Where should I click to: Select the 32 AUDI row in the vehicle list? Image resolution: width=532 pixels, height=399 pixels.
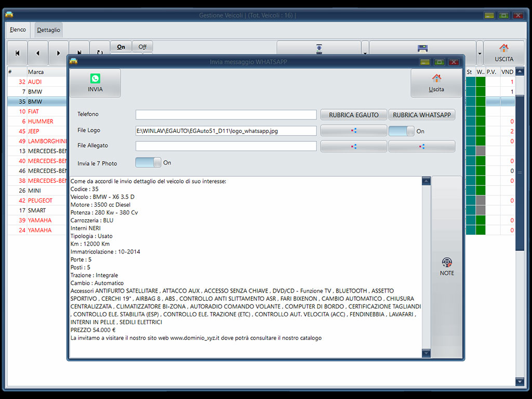point(37,82)
